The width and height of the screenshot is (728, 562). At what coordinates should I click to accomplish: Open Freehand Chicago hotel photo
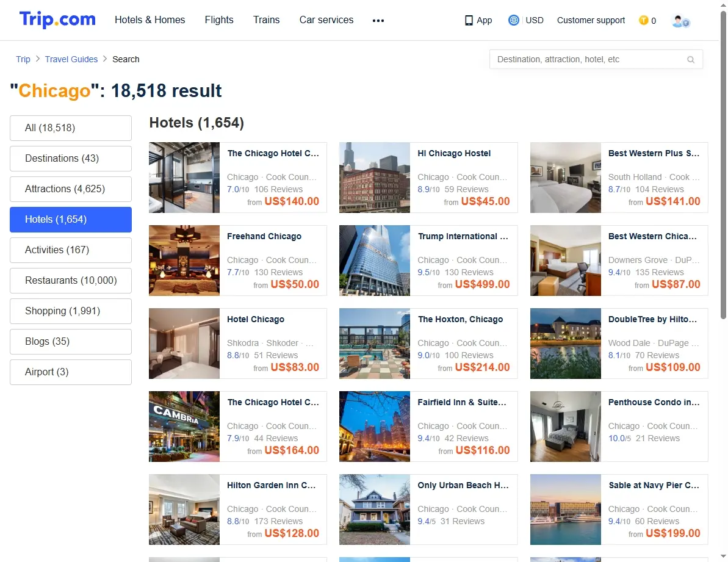pos(184,261)
